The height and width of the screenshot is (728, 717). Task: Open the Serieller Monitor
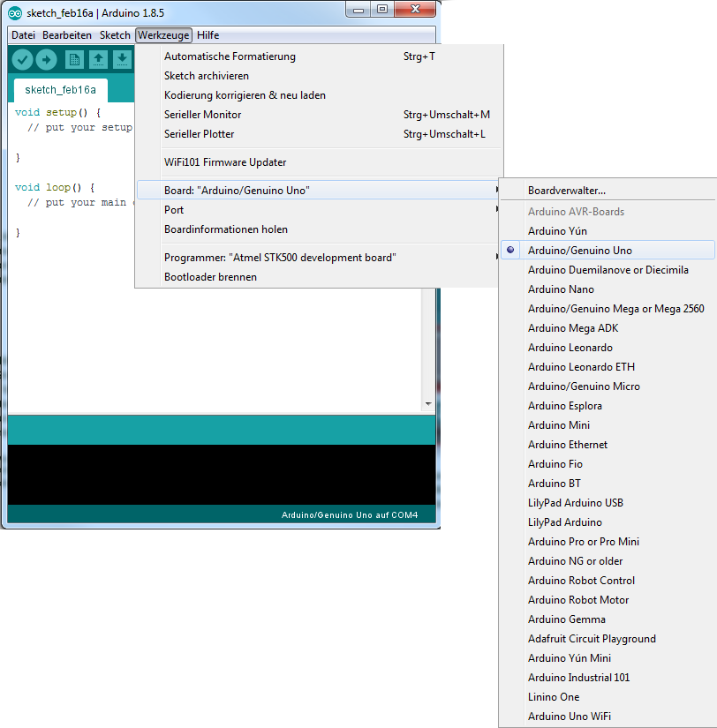(202, 115)
